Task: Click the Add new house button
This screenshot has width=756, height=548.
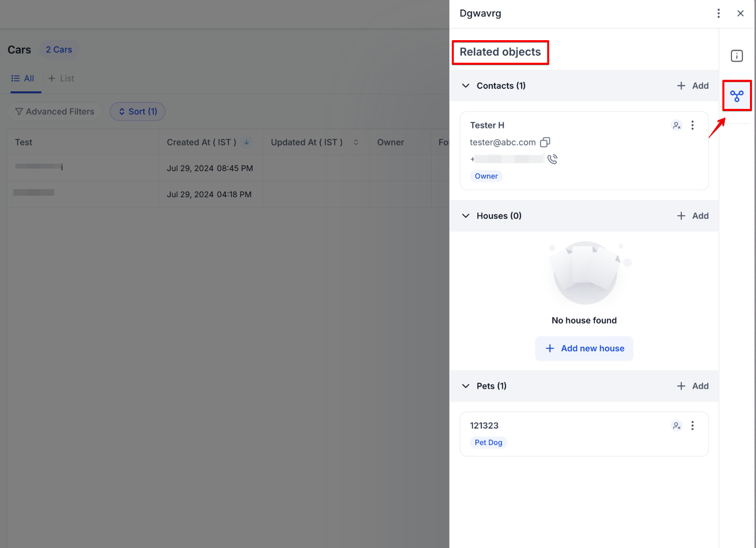Action: tap(584, 348)
